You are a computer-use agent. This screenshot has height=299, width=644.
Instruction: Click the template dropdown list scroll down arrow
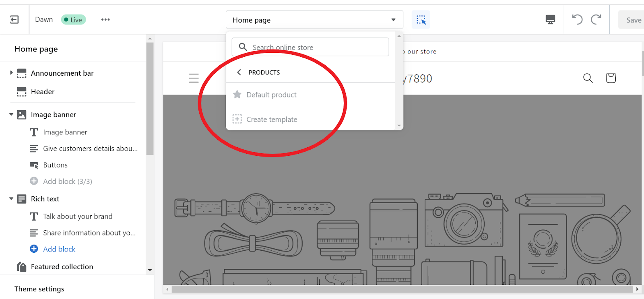[x=399, y=126]
